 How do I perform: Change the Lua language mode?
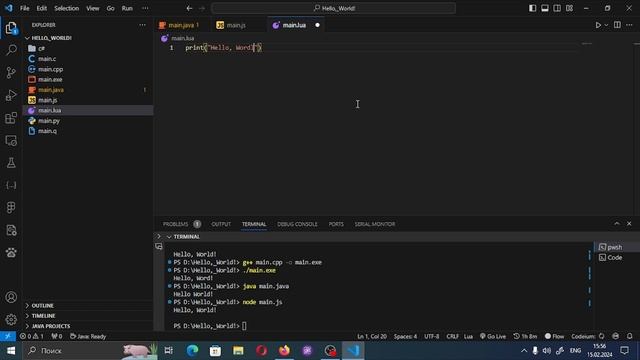468,336
